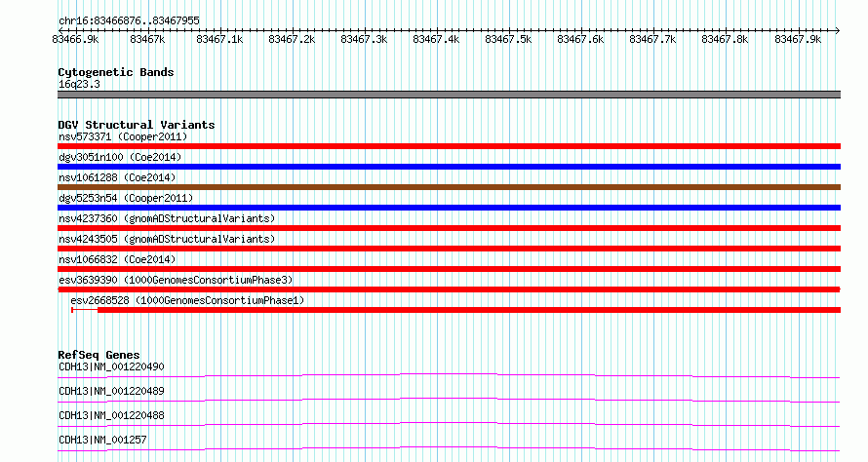Click the nsv1061288 (Coe2014) label
The image size is (868, 462).
coord(117,177)
